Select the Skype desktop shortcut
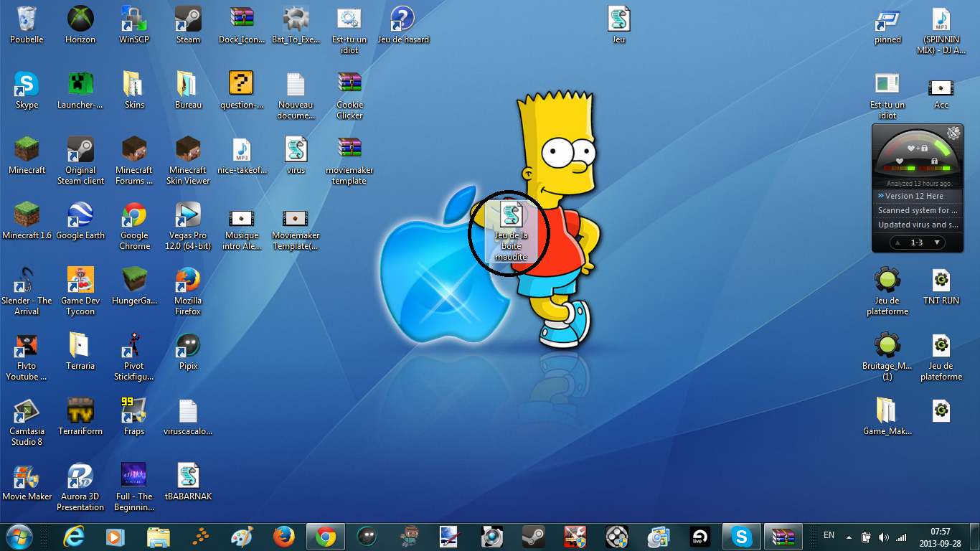Screen dimensions: 980x551 point(27,90)
